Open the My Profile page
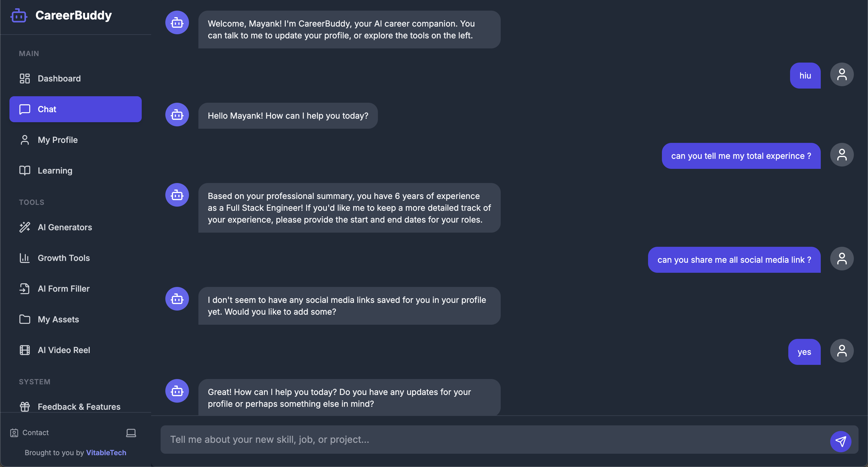 click(58, 140)
